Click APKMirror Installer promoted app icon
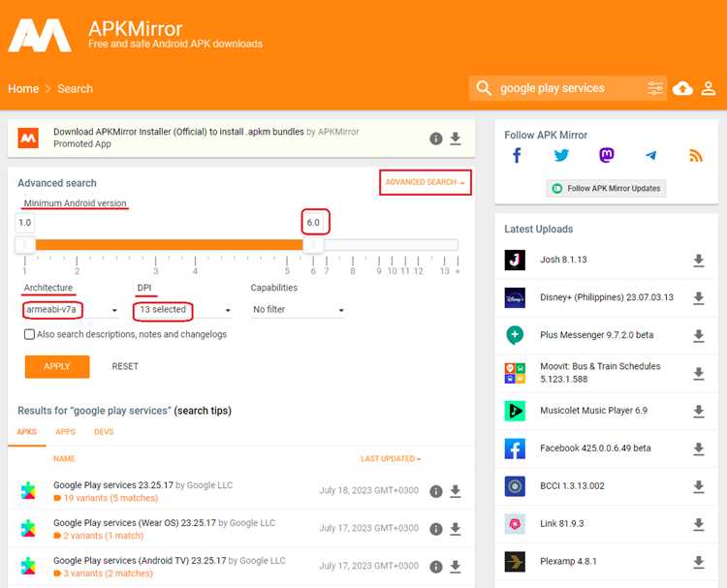Viewport: 727px width, 588px height. [x=28, y=138]
